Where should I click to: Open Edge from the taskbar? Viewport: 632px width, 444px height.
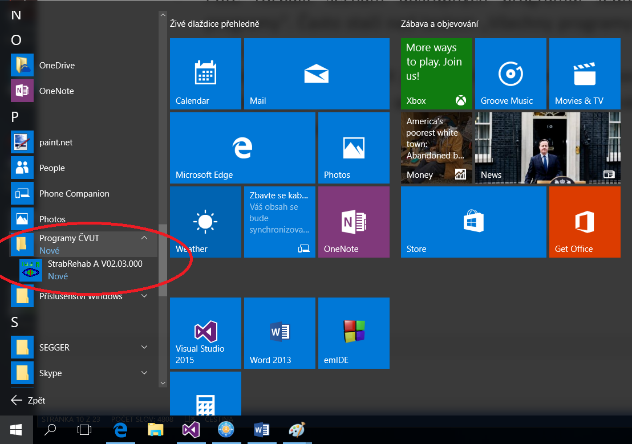point(121,430)
